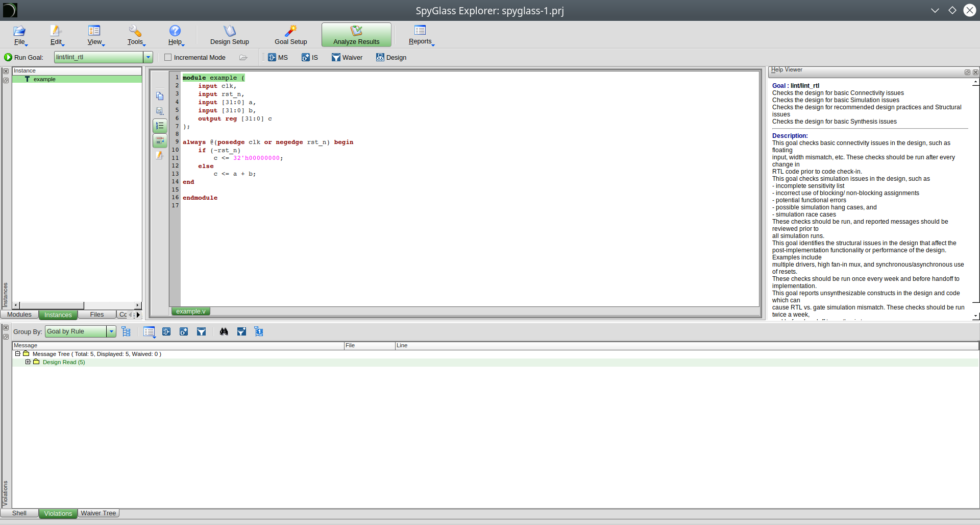Open the Waiver editor
Image resolution: width=980 pixels, height=525 pixels.
click(x=347, y=57)
